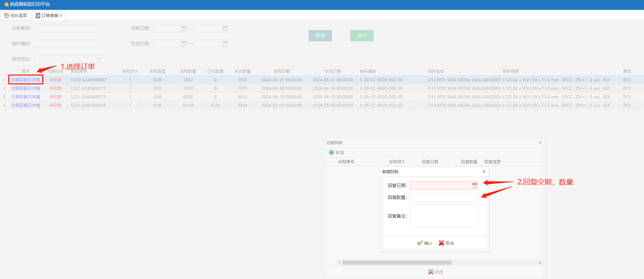The height and width of the screenshot is (279, 644).
Task: Open calendar for 交货日期 start date
Action: (184, 44)
